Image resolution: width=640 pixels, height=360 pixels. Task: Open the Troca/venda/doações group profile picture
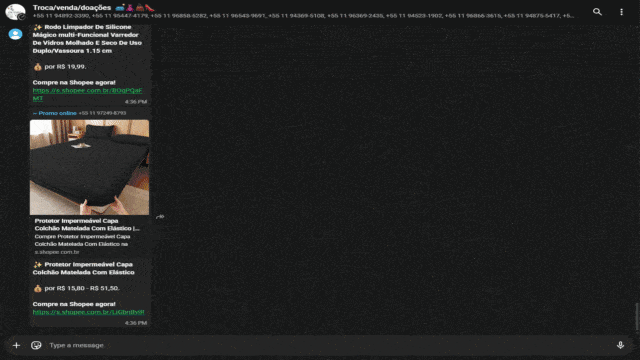(x=16, y=11)
